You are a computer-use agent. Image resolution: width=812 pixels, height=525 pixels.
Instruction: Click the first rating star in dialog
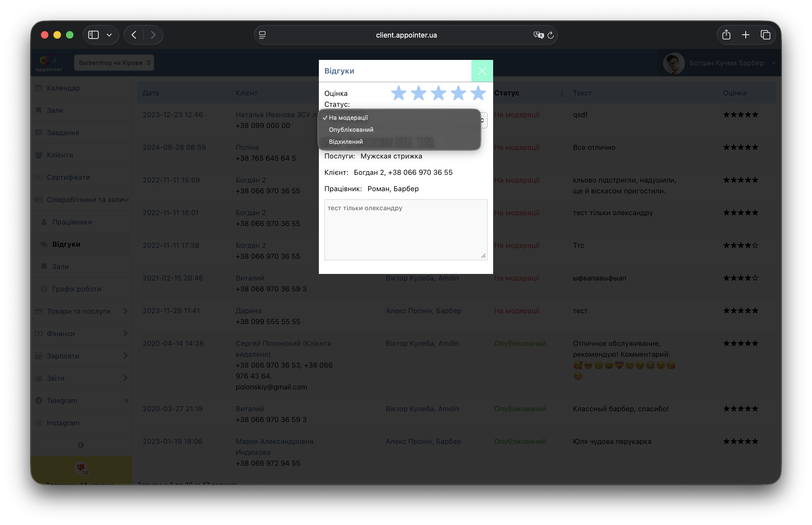click(398, 93)
